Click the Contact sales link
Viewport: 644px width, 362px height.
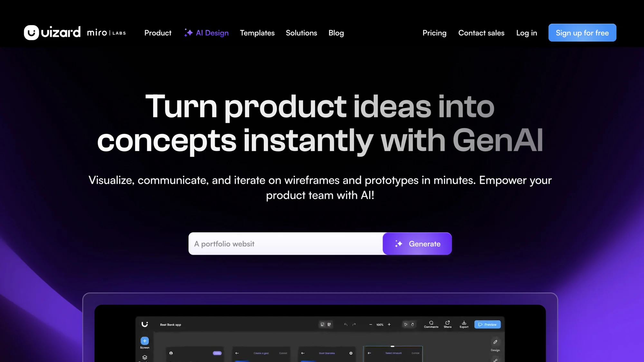[481, 33]
